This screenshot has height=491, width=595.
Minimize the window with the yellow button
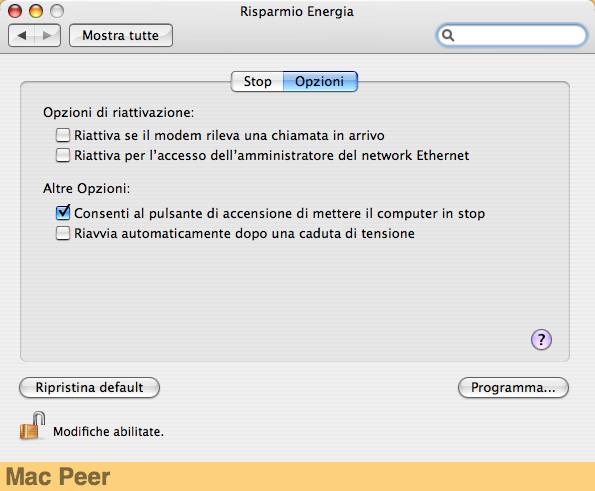(x=36, y=11)
